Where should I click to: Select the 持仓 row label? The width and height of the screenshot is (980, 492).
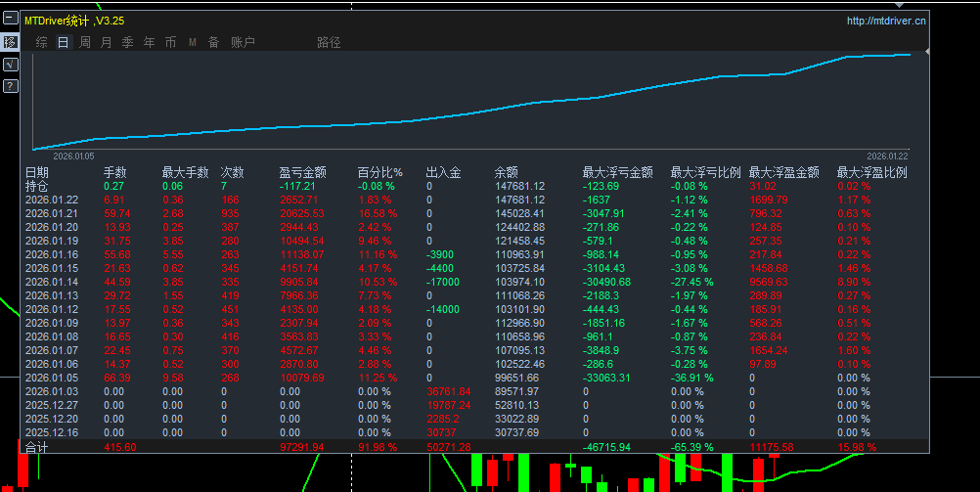point(36,186)
